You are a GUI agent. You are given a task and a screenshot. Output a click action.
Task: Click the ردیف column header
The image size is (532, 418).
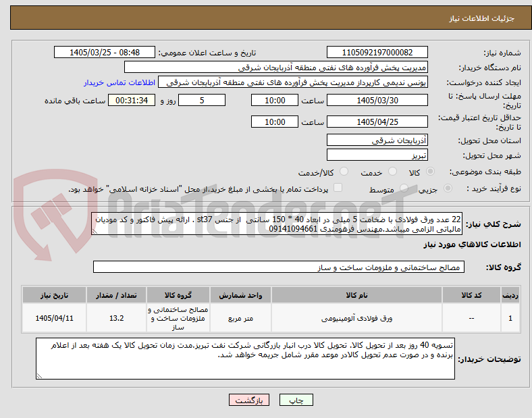(510, 295)
